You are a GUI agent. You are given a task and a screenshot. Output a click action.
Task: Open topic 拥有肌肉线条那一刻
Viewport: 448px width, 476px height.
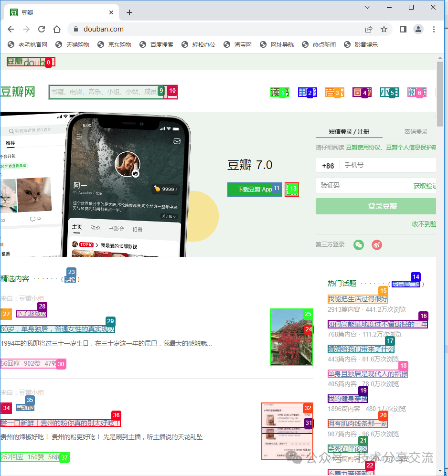point(357,423)
